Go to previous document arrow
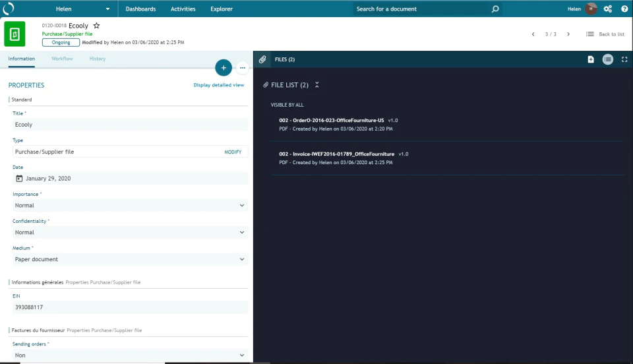Screen dimensions: 633x364 click(533, 34)
